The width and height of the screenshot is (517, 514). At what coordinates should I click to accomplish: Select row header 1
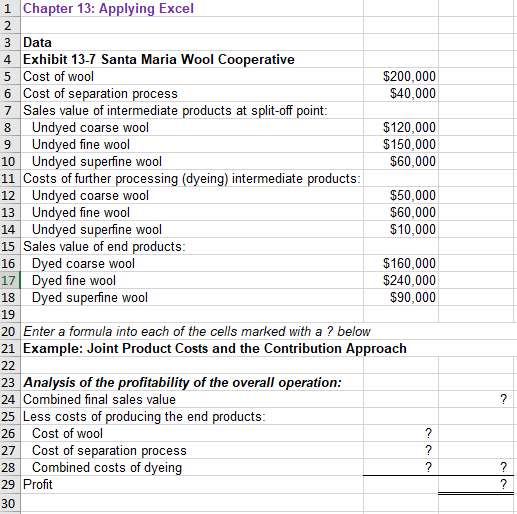(10, 8)
